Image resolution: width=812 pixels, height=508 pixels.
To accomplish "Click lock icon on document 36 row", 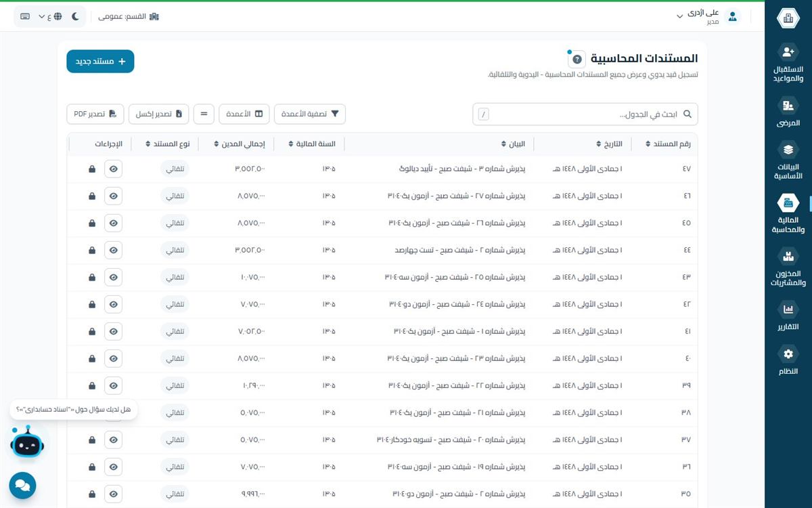I will 92,467.
